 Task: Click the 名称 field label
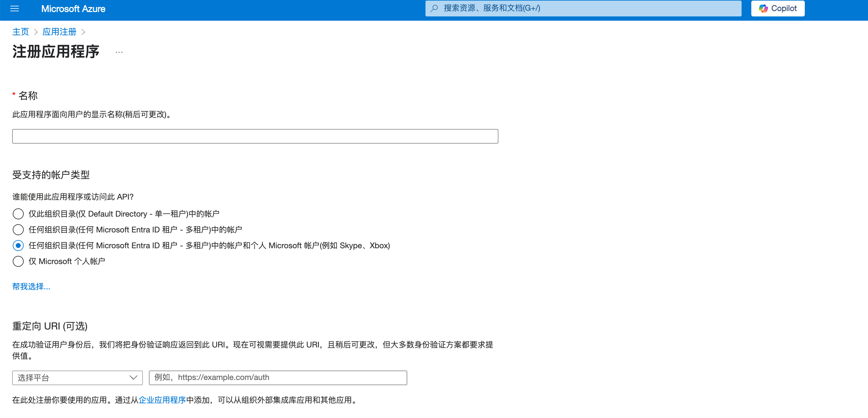28,96
